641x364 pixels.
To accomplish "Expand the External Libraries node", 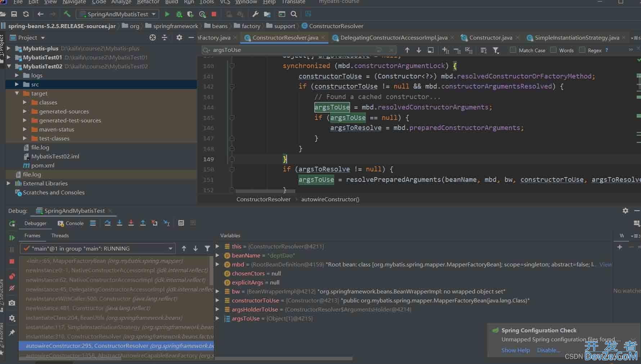I will coord(8,183).
